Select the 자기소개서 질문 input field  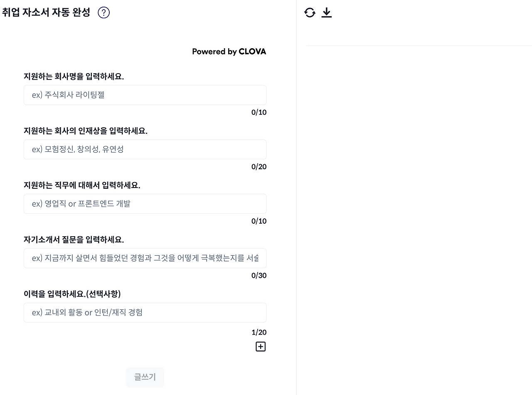pos(145,258)
